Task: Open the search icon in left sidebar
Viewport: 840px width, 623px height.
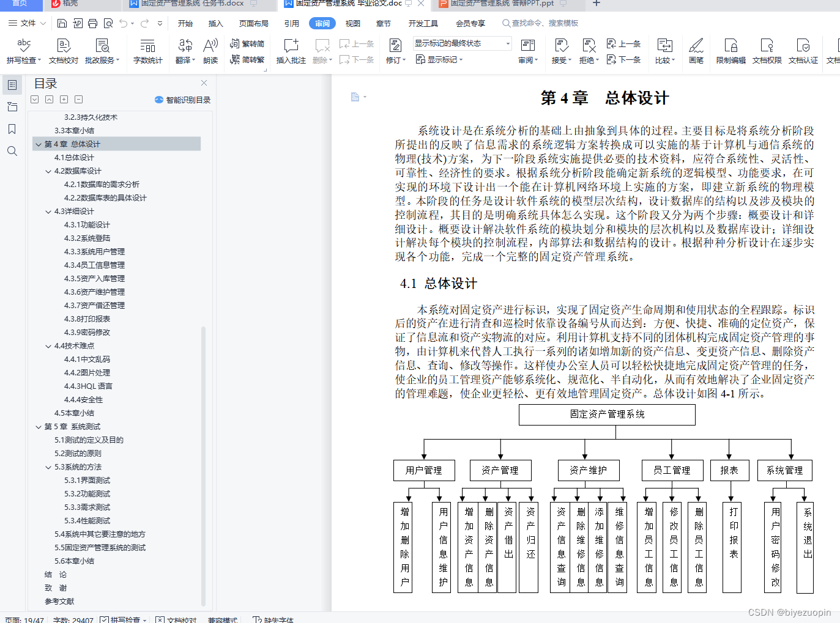Action: (12, 151)
